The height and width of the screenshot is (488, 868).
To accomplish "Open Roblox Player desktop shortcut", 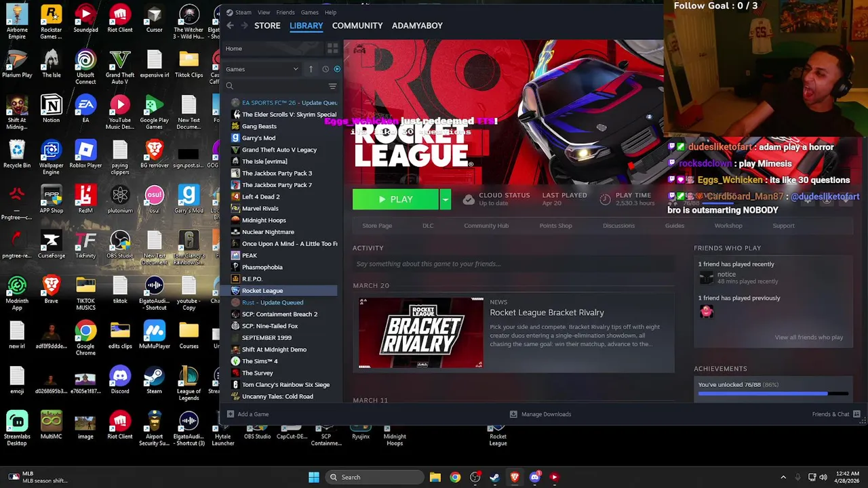I will click(x=85, y=155).
